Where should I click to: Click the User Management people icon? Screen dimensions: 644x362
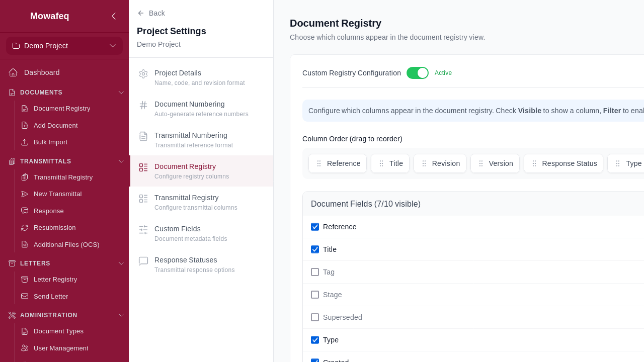(24, 348)
